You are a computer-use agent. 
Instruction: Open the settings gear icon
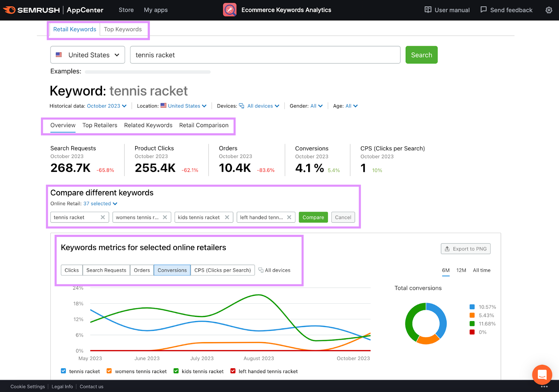[549, 10]
